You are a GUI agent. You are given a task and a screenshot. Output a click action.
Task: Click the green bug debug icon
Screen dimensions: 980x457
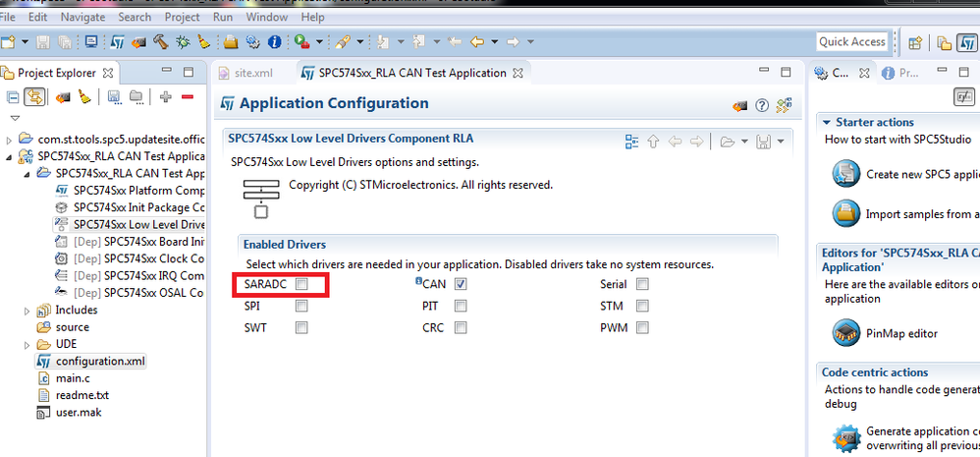click(183, 42)
